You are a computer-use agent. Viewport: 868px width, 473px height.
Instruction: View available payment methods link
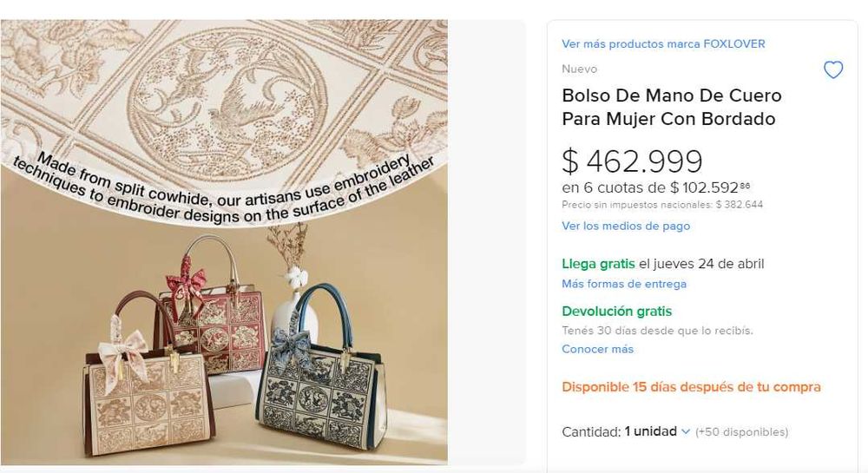(x=626, y=226)
